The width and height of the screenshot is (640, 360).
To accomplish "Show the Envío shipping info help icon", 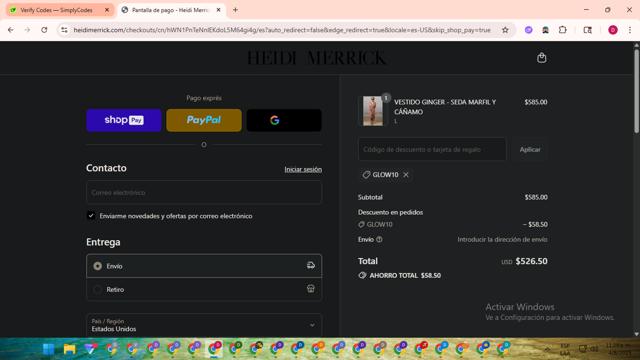I will 379,240.
